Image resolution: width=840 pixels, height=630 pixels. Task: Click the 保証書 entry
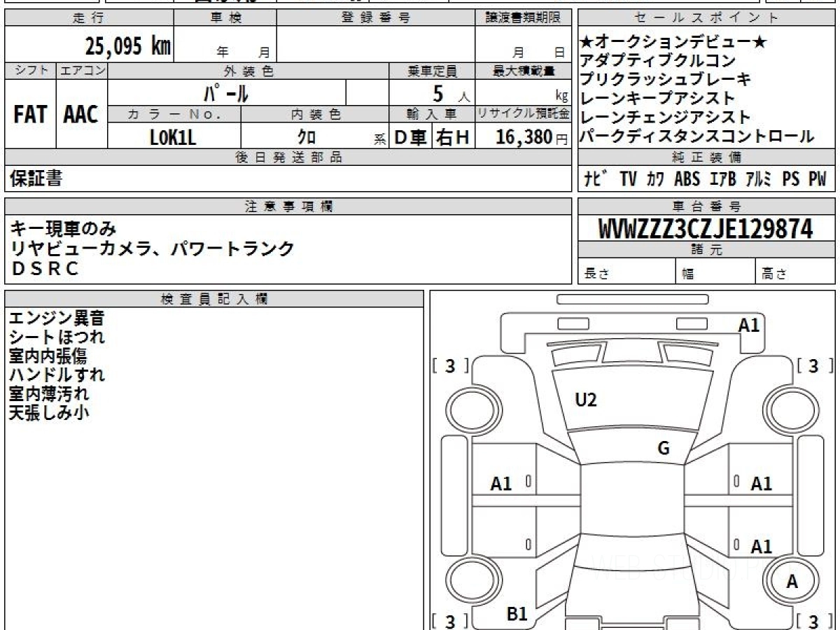[x=36, y=178]
